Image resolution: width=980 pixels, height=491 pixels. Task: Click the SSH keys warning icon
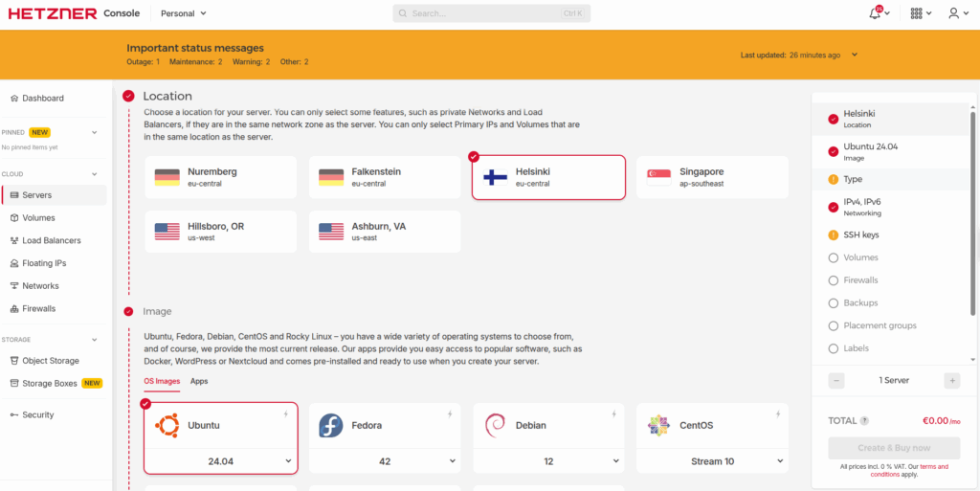(834, 235)
